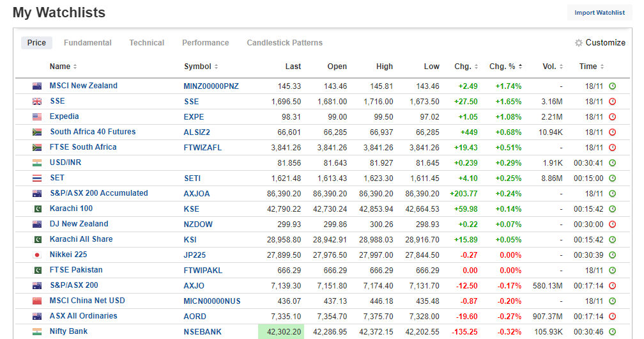
Task: Click the My Watchlists heading
Action: point(59,13)
